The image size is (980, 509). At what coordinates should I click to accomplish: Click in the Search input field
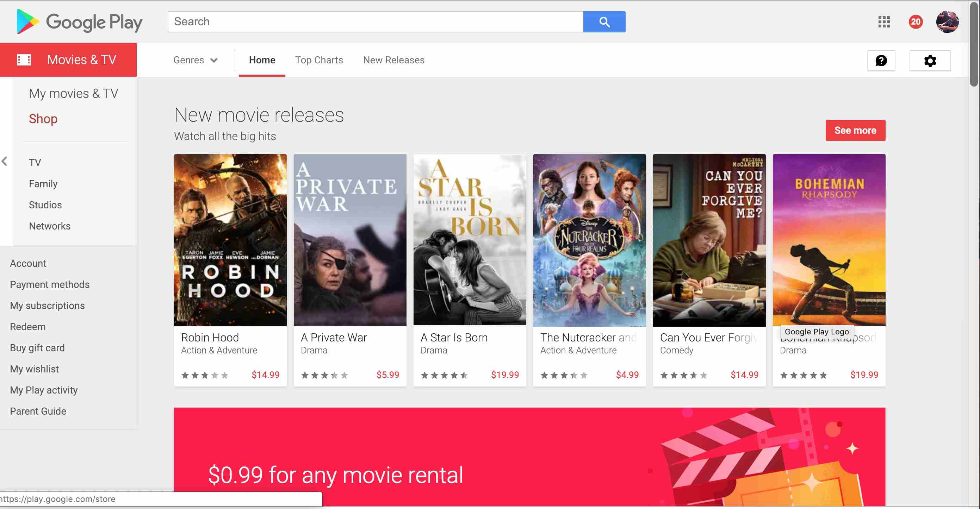(376, 22)
